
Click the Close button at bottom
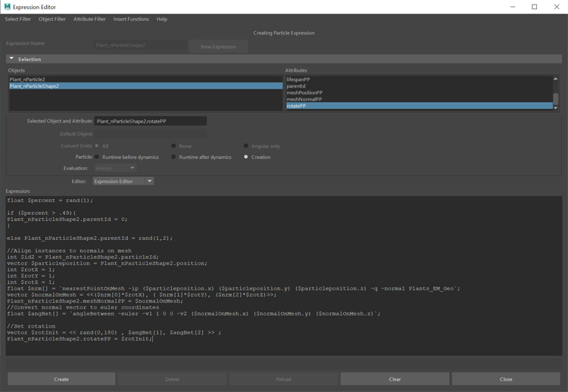pos(506,379)
